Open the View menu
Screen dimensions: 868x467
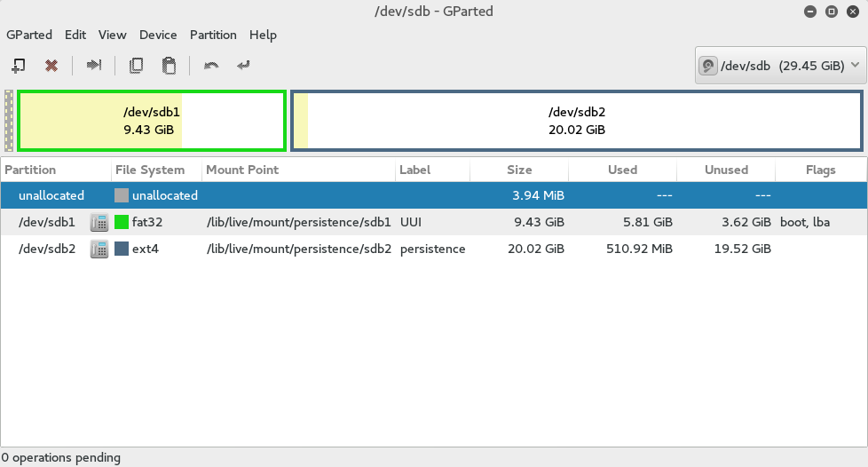click(x=113, y=35)
